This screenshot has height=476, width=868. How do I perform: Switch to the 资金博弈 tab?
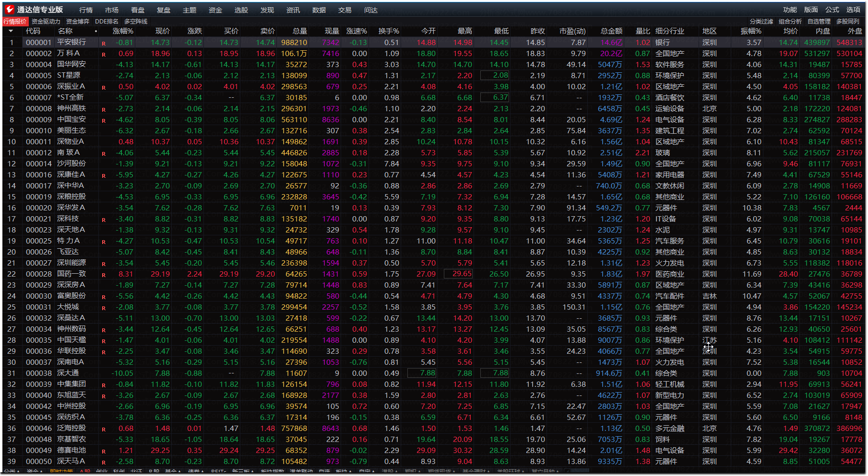point(78,22)
